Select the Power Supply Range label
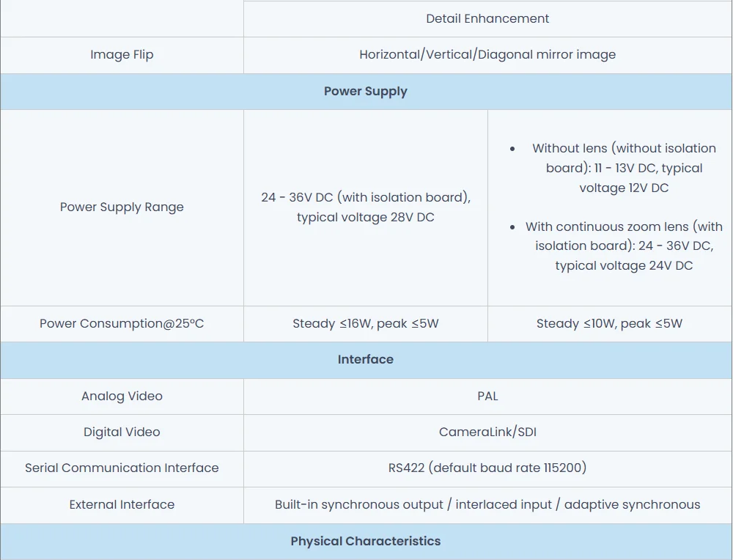This screenshot has height=560, width=733. coord(122,207)
